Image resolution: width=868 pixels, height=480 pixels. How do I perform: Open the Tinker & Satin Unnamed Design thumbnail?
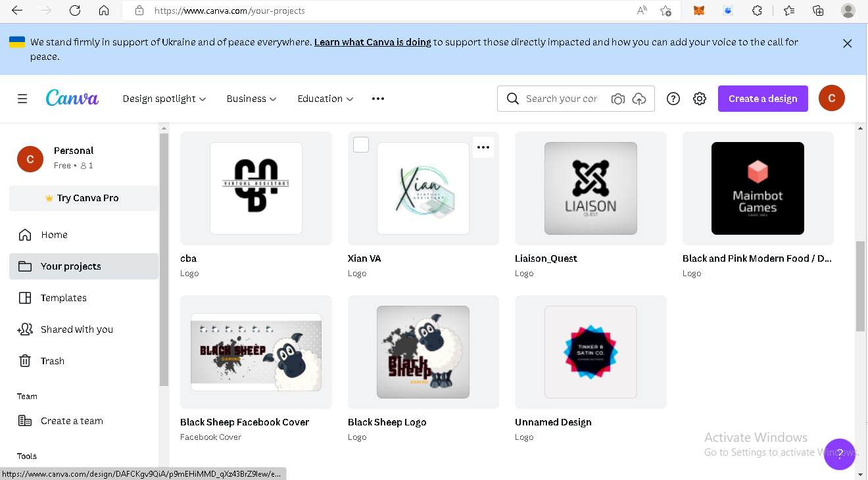click(591, 352)
